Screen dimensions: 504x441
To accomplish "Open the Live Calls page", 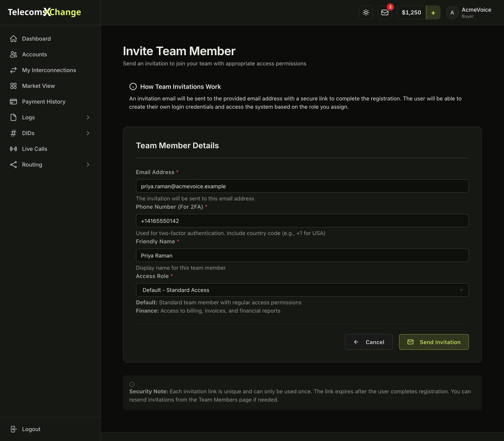I will click(x=50, y=149).
